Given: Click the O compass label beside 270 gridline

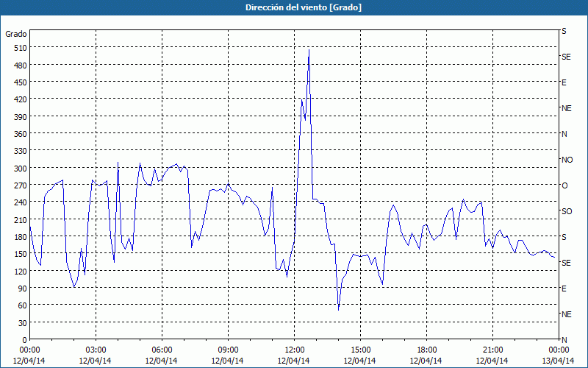Looking at the screenshot, I should coord(564,185).
